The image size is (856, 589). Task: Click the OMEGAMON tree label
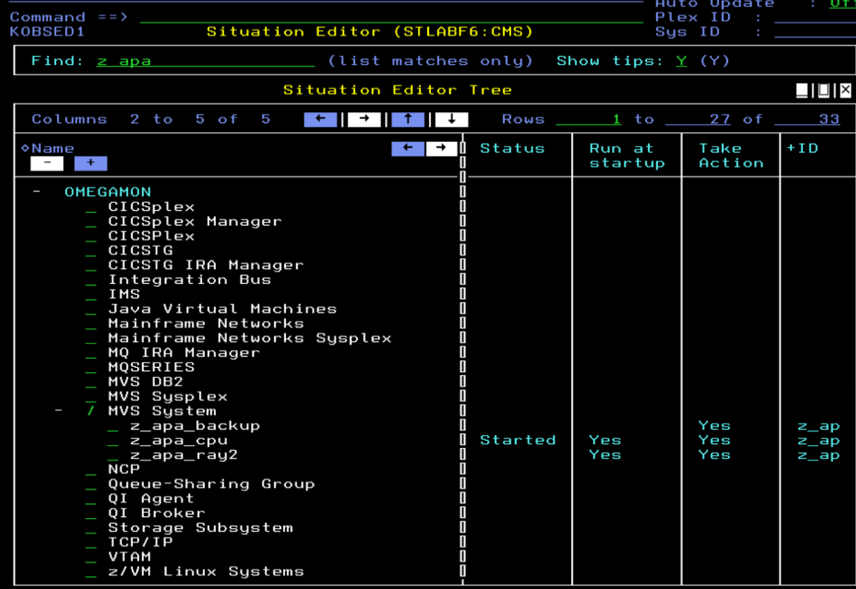pyautogui.click(x=108, y=192)
